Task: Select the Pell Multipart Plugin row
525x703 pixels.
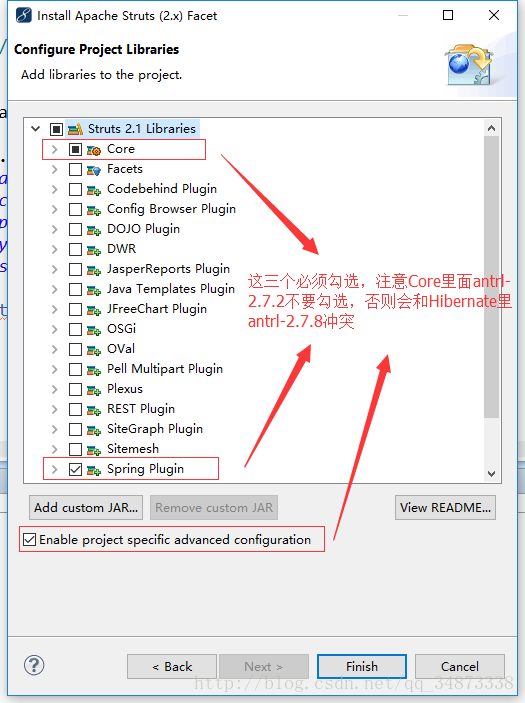Action: point(165,369)
